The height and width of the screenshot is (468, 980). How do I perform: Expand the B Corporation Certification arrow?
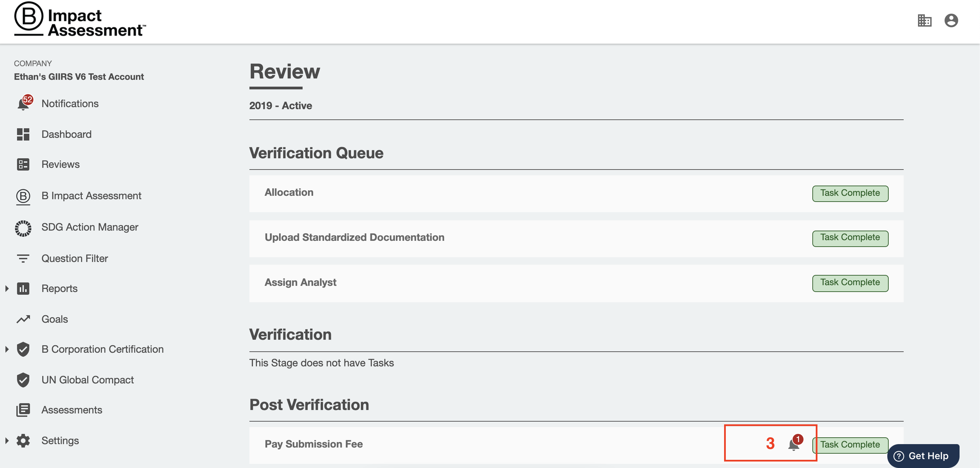coord(7,349)
